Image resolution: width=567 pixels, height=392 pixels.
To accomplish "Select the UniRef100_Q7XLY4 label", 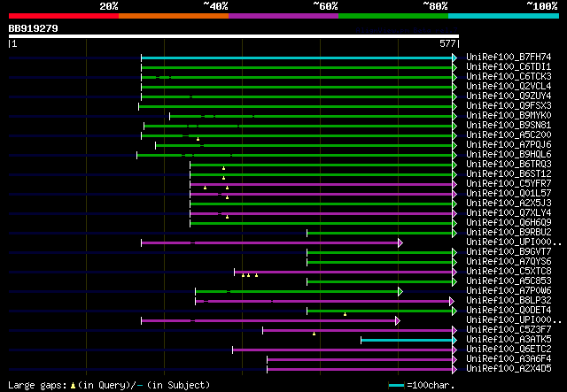I will click(x=509, y=212).
